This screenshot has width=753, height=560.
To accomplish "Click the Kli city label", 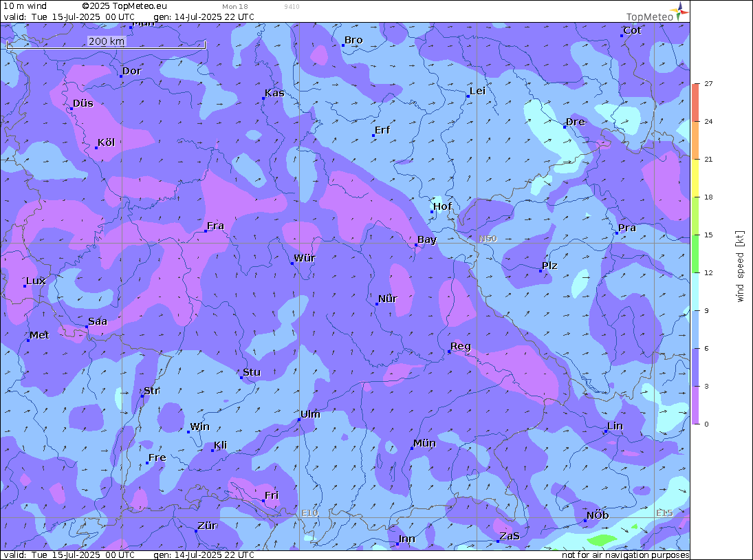I will coord(221,445).
